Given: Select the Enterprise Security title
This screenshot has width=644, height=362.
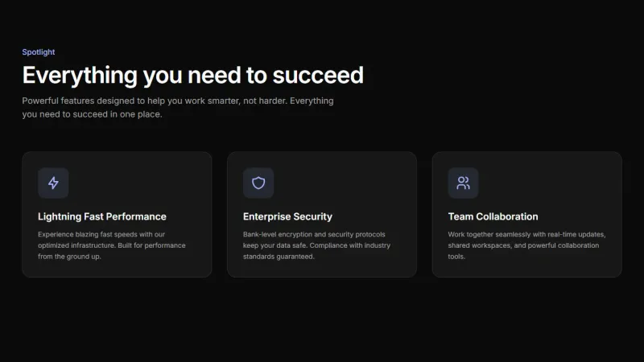Looking at the screenshot, I should coord(287,216).
